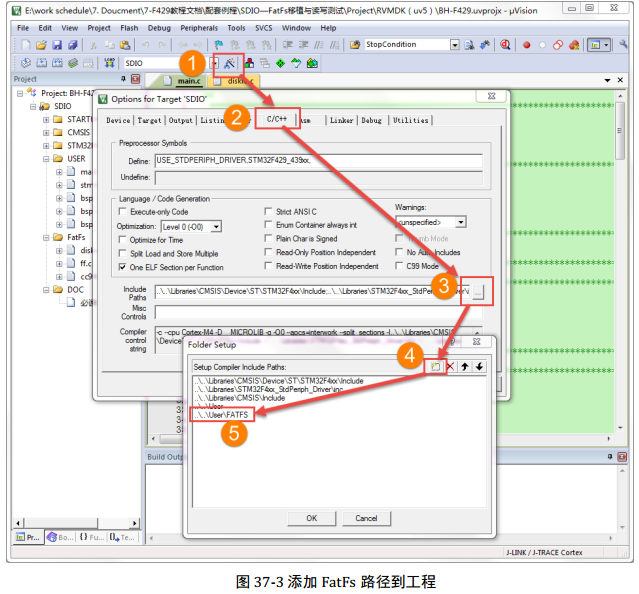Click the New file toolbar icon
This screenshot has height=594, width=639.
(x=26, y=45)
